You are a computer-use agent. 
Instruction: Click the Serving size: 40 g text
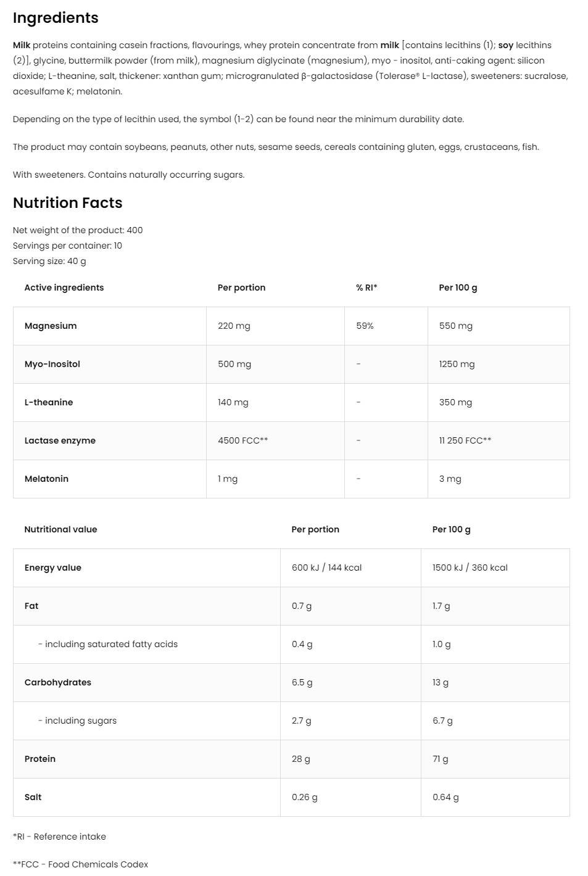[x=49, y=261]
